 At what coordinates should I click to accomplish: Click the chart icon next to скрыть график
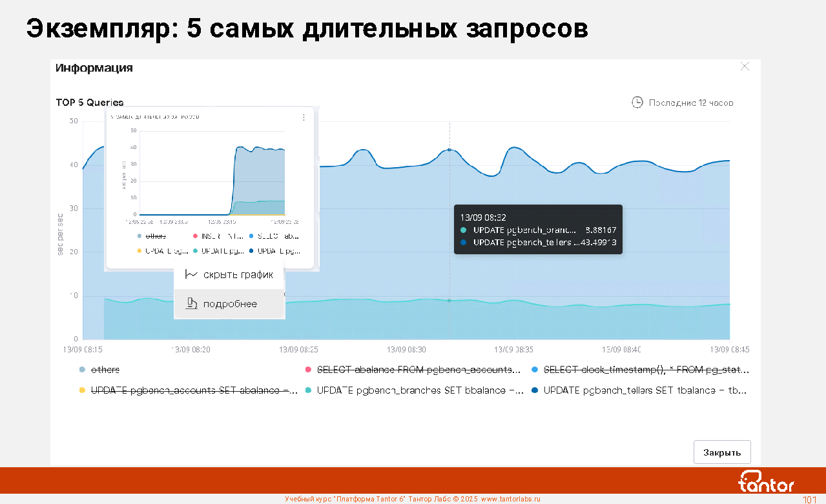(x=191, y=275)
